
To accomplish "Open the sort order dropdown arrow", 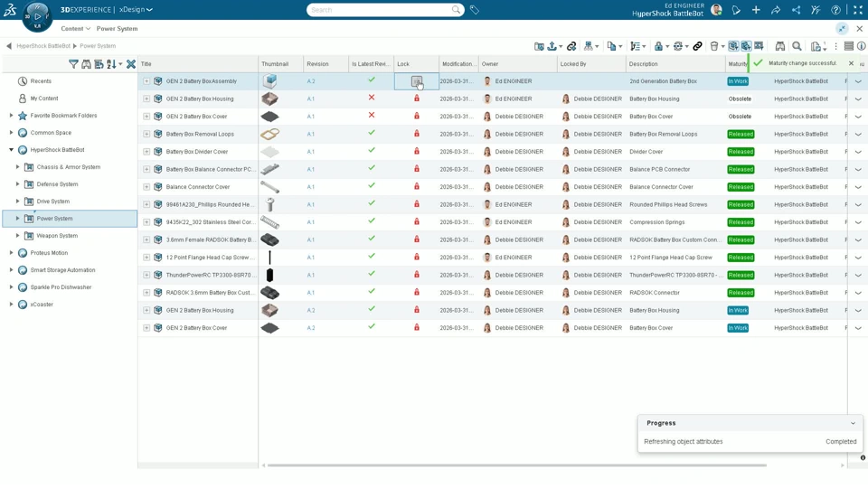I will point(120,65).
